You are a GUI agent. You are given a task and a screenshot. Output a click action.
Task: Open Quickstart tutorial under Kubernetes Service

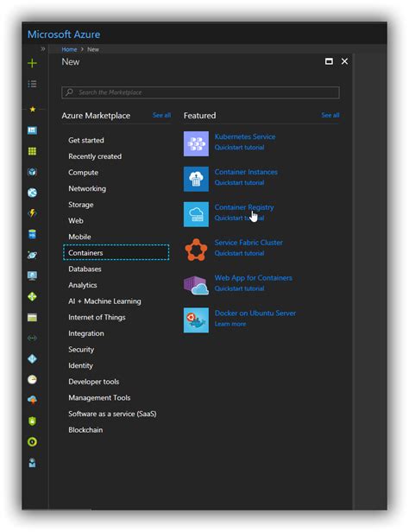tap(239, 147)
